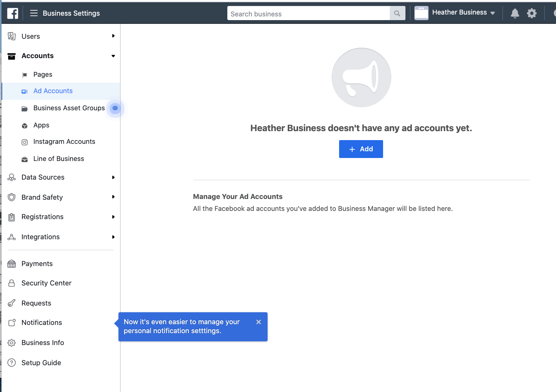Expand the Registrations section arrow
This screenshot has height=392, width=556.
[113, 217]
